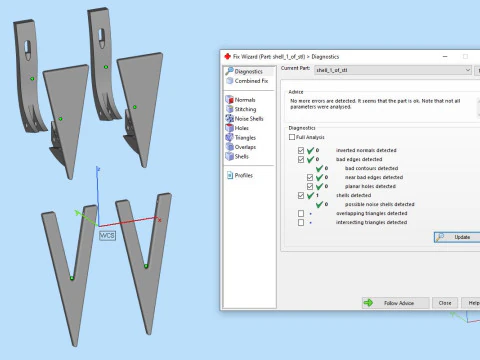The width and height of the screenshot is (480, 360).
Task: Select the Triangles tool icon
Action: click(229, 137)
